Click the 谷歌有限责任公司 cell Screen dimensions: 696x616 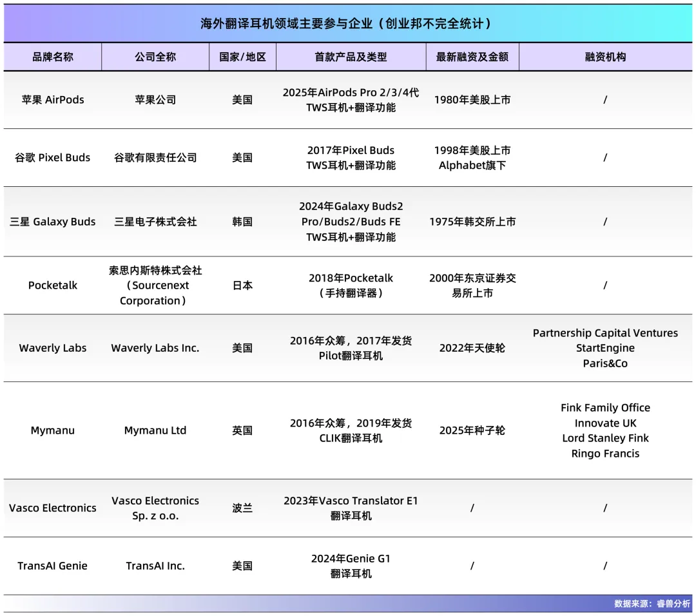pyautogui.click(x=155, y=158)
